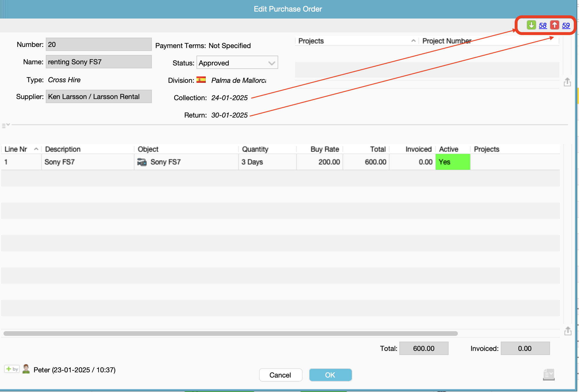Click the green collection arrow icon
Screen dimensions: 579x392
pyautogui.click(x=531, y=25)
